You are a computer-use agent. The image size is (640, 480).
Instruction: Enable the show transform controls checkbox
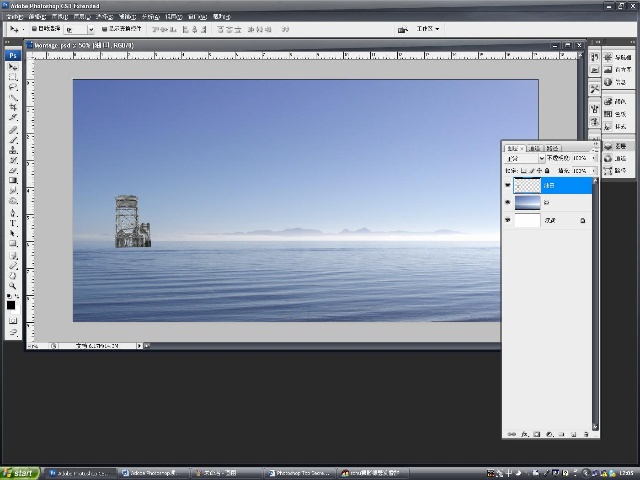click(104, 29)
